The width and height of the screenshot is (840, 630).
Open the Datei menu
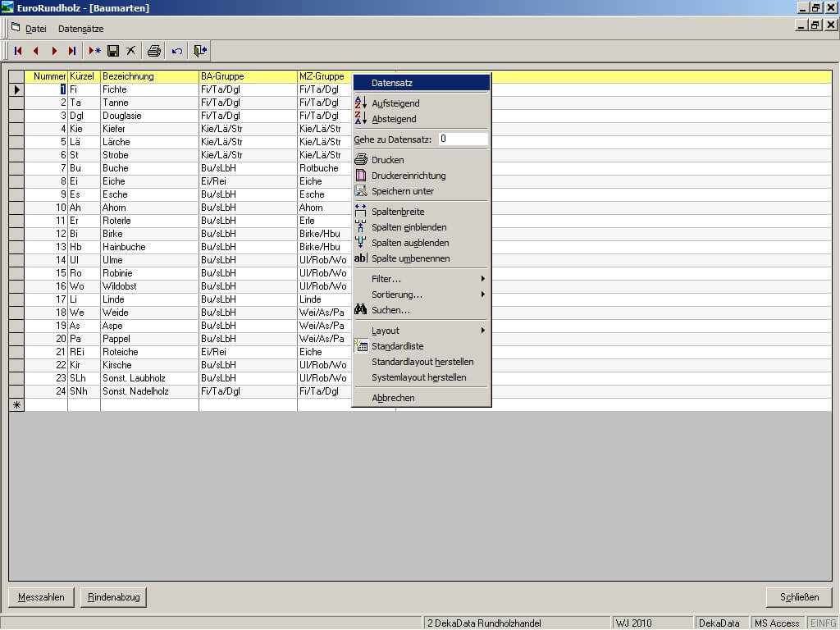click(x=36, y=29)
